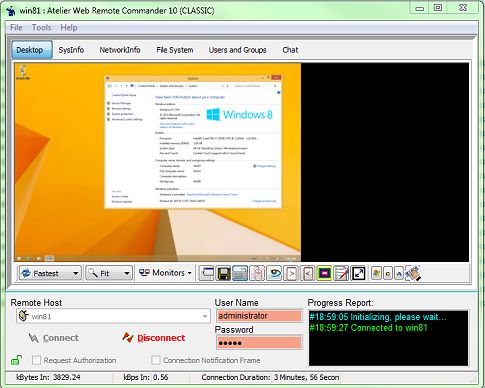This screenshot has height=388, width=485.
Task: Click the hand over keyboard icon
Action: 413,273
